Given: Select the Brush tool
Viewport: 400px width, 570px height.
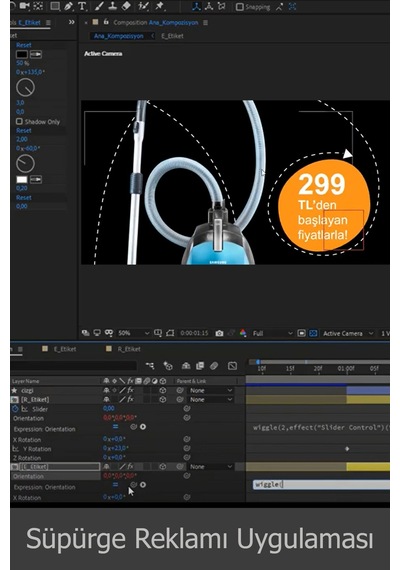Looking at the screenshot, I should (100, 6).
